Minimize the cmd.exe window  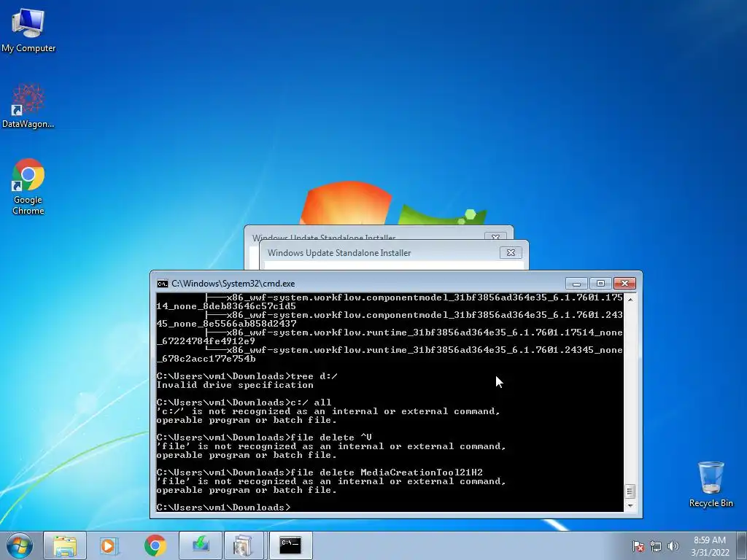576,284
